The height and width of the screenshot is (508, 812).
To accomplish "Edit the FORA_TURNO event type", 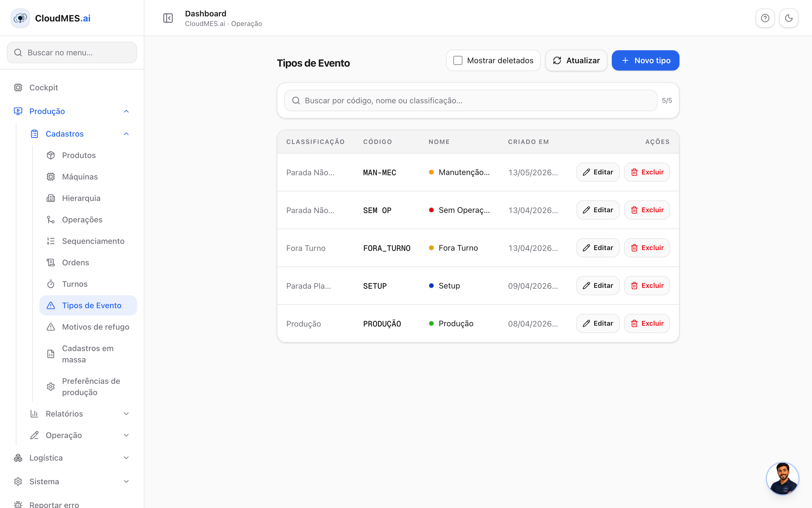I will [x=598, y=248].
